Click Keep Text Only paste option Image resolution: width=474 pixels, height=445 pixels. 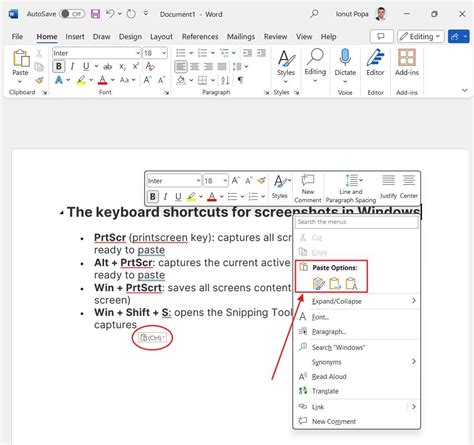[351, 283]
